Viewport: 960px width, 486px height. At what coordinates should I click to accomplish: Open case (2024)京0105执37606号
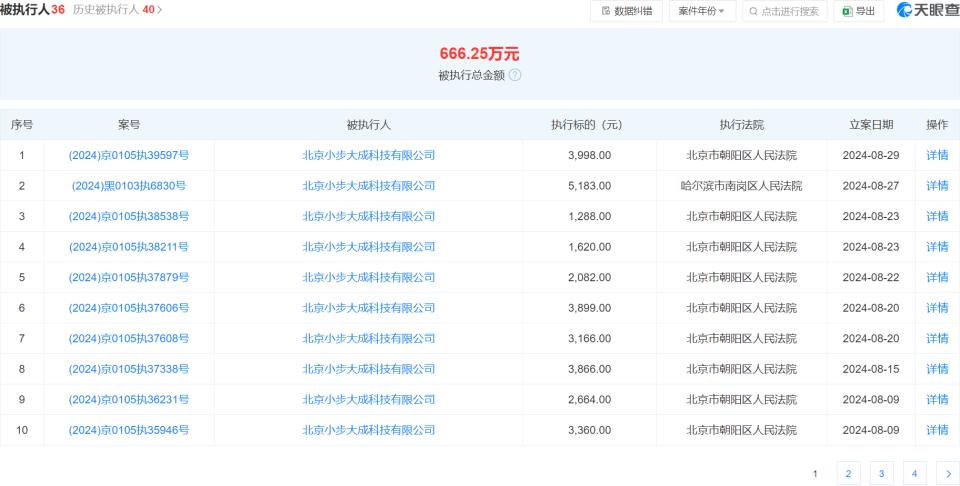coord(129,308)
